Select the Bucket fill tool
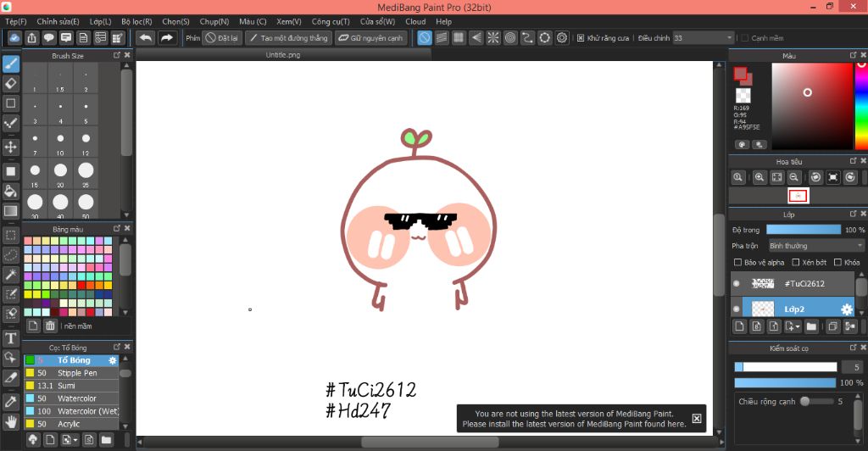The width and height of the screenshot is (868, 451). click(10, 192)
